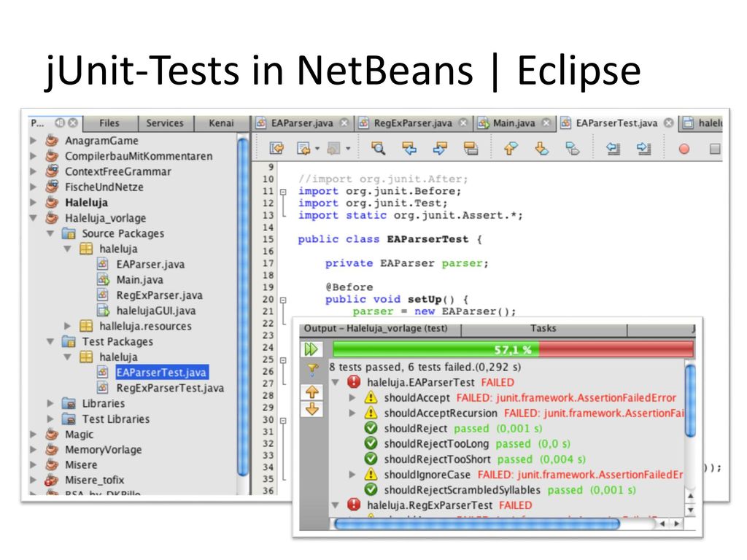Open the forward navigation dropdown arrow in toolbar

tap(348, 149)
